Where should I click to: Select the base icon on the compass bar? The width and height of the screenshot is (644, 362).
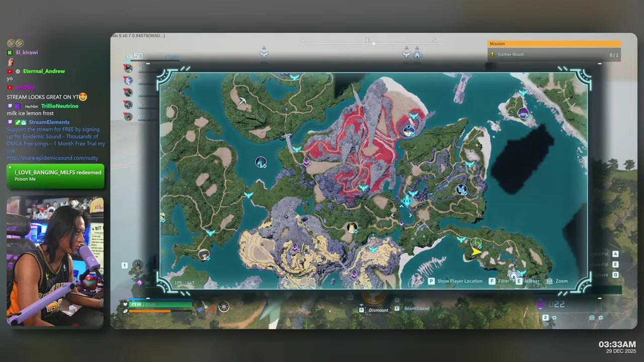coord(417,54)
